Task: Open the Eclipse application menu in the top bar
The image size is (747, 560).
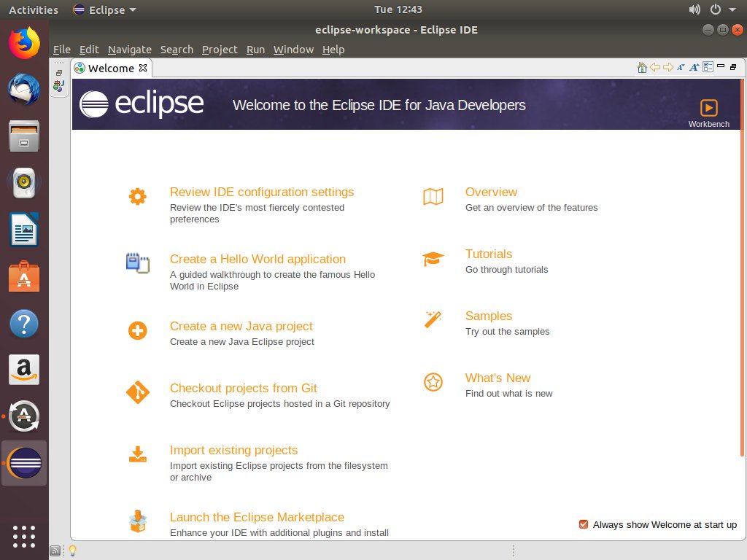Action: (x=102, y=9)
